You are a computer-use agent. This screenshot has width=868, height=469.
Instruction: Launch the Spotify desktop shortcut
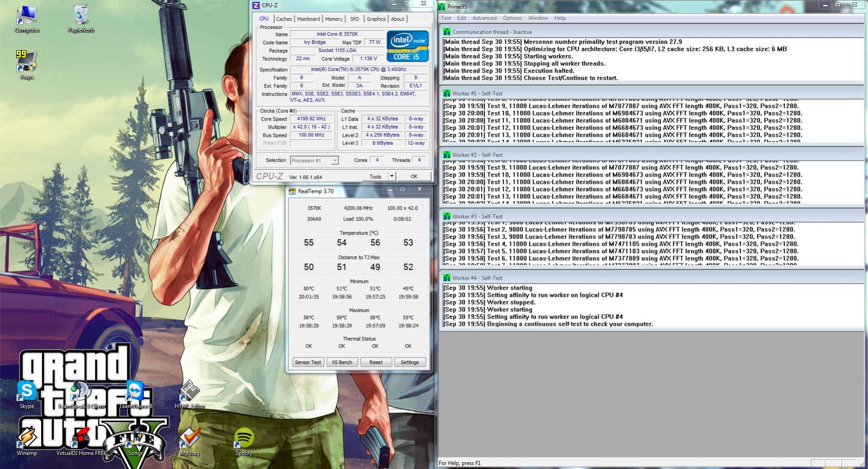pyautogui.click(x=244, y=441)
